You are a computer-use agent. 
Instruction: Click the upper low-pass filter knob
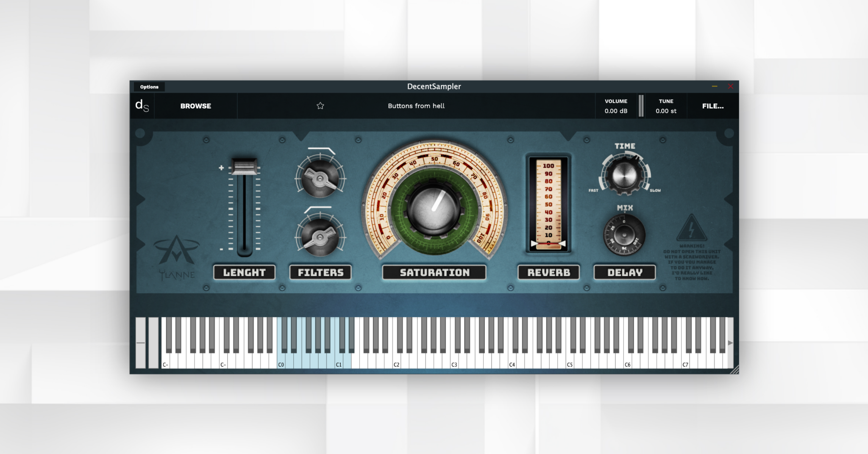point(320,178)
